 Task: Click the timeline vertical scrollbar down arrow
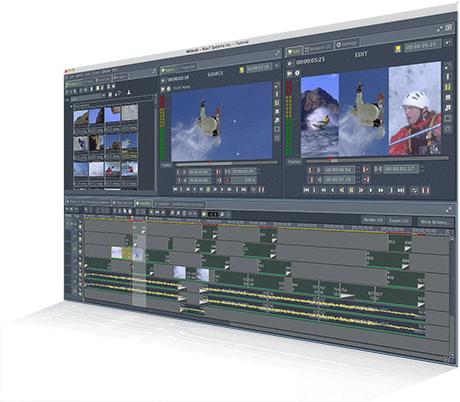(452, 354)
